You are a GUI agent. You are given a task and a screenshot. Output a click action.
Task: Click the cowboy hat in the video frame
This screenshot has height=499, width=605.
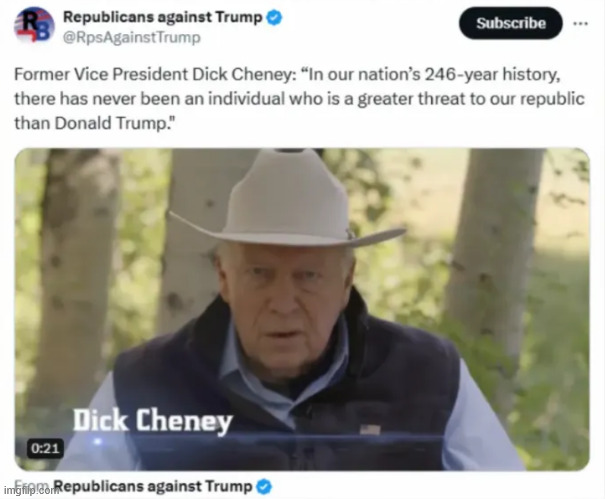pyautogui.click(x=287, y=200)
